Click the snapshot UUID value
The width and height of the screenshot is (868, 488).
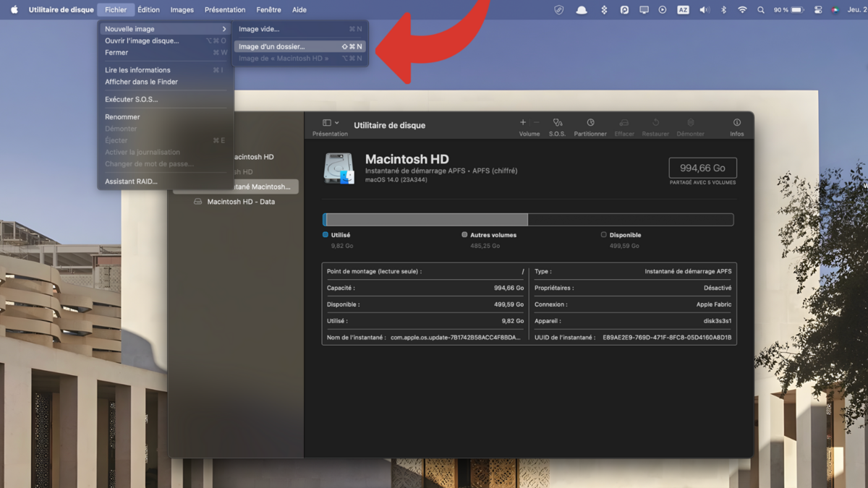click(x=667, y=338)
